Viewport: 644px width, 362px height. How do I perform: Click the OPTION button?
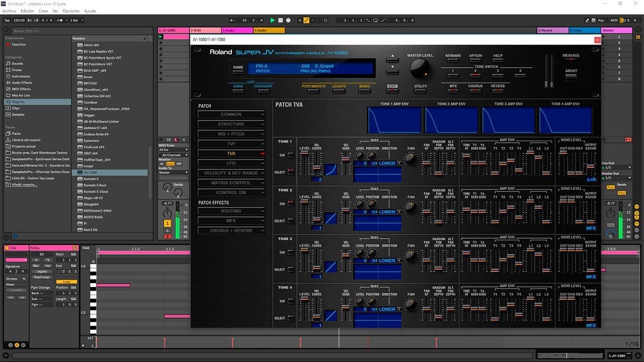475,61
